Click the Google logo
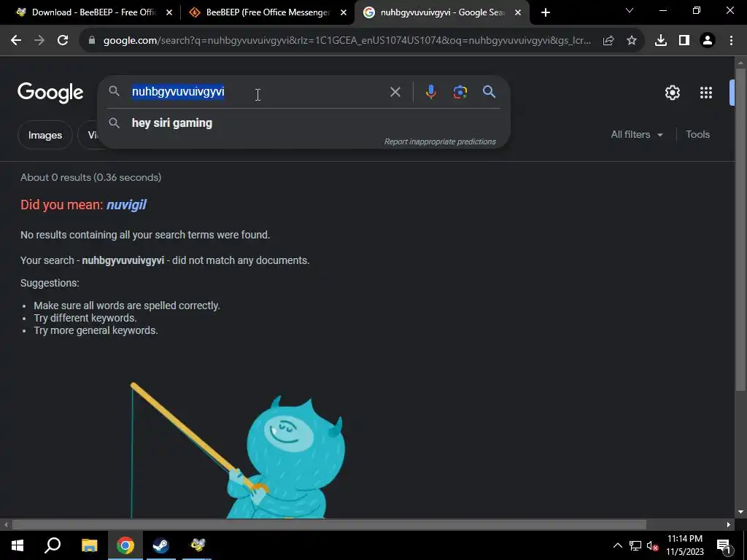This screenshot has height=560, width=747. pos(50,93)
